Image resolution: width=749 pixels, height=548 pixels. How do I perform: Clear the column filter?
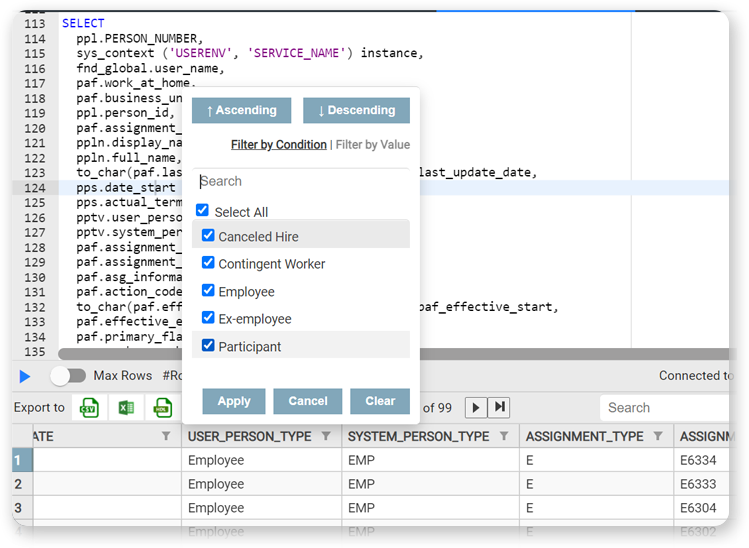tap(380, 401)
